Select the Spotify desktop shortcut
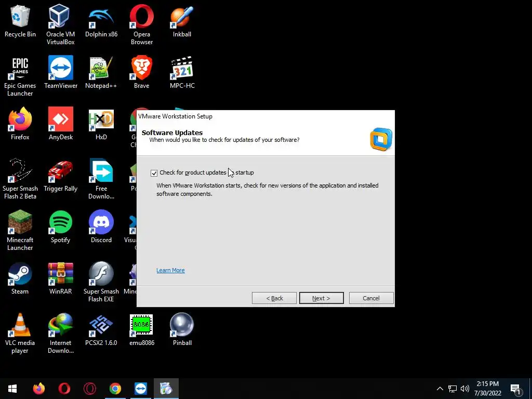 pyautogui.click(x=61, y=227)
